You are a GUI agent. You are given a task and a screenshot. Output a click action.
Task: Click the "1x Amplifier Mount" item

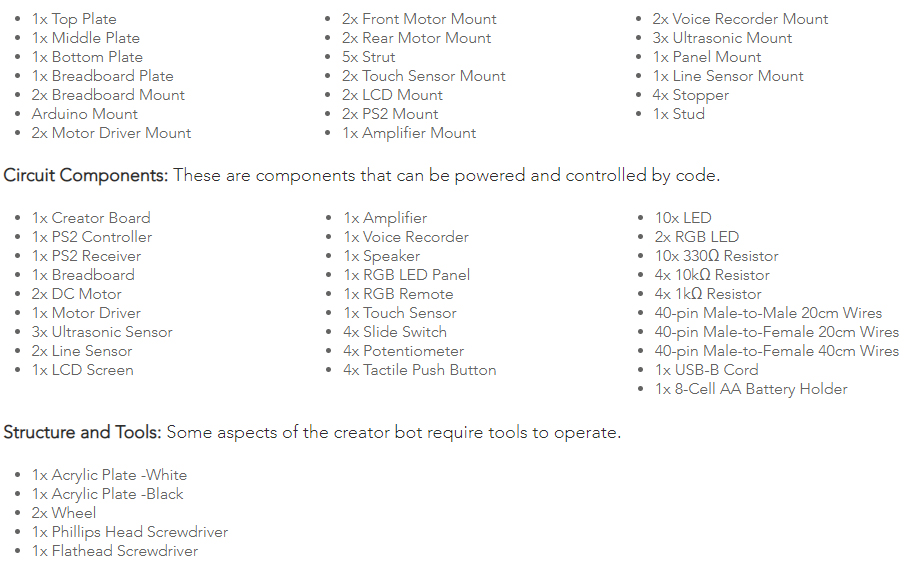(x=409, y=133)
